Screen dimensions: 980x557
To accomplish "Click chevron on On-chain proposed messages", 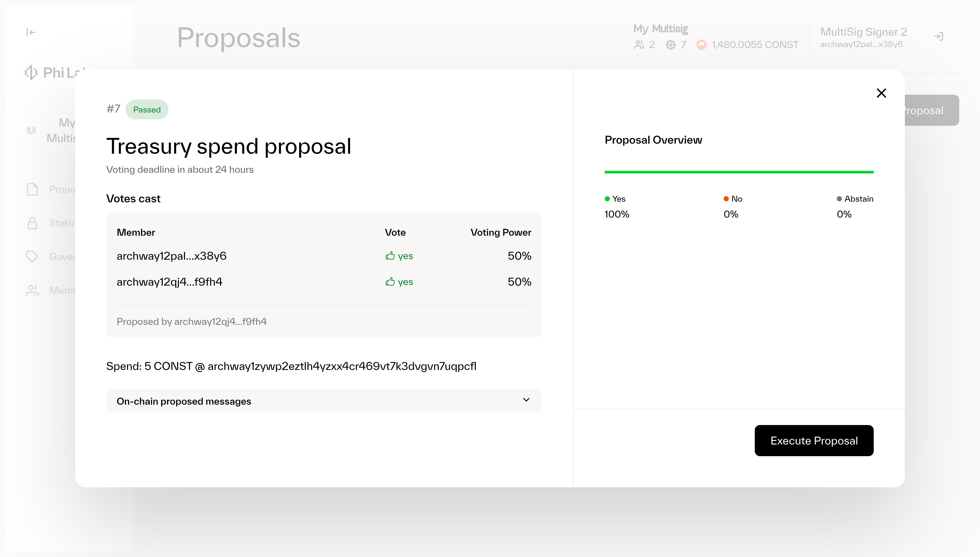I will point(526,400).
